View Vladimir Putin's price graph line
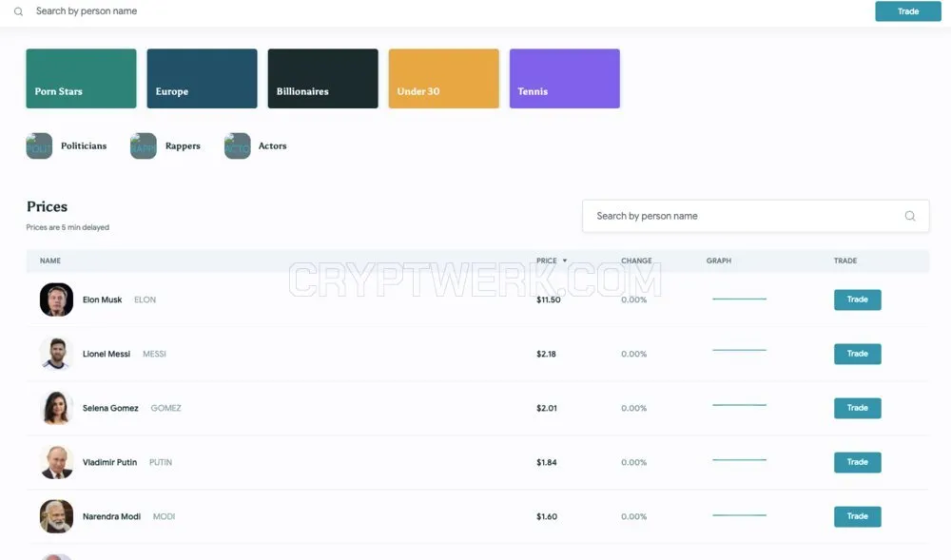 point(739,460)
